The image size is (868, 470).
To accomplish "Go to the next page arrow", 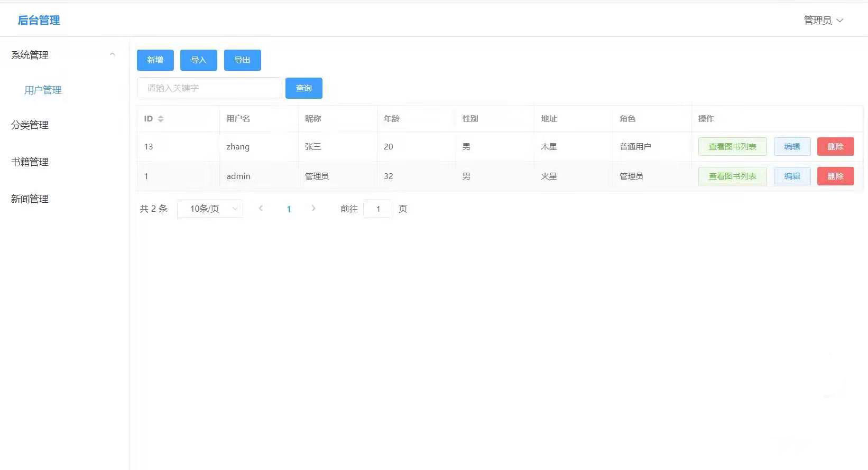I will point(313,209).
